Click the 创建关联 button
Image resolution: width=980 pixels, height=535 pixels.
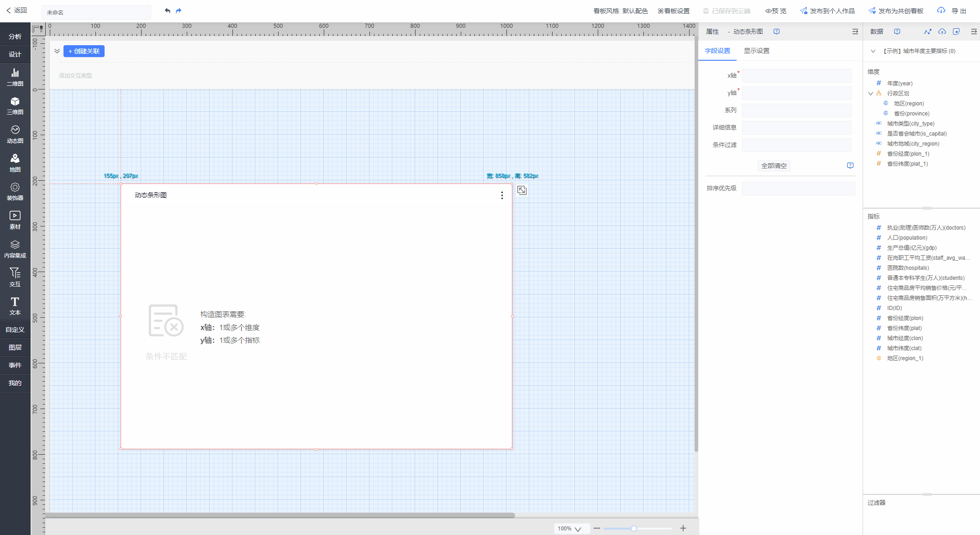click(x=84, y=51)
